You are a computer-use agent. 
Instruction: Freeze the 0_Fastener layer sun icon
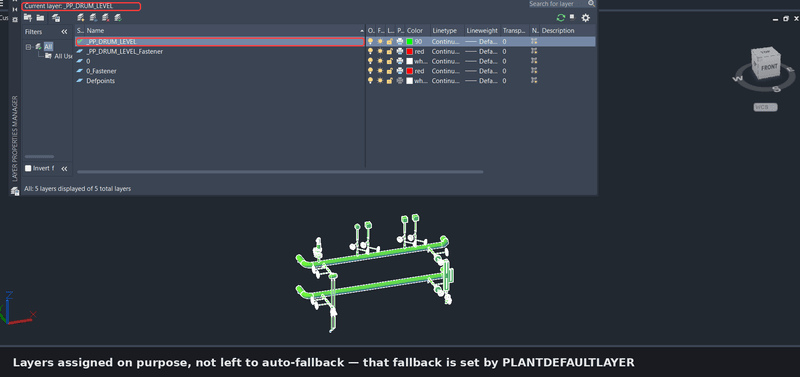(380, 71)
